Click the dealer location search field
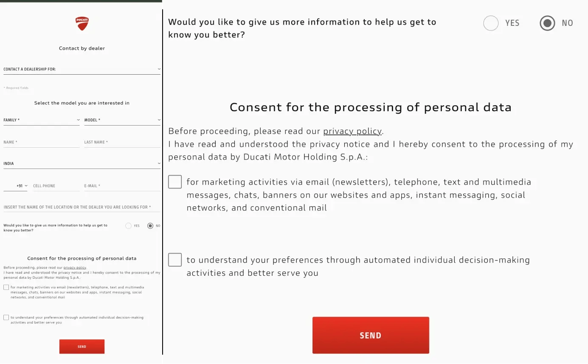The width and height of the screenshot is (588, 364). (82, 207)
